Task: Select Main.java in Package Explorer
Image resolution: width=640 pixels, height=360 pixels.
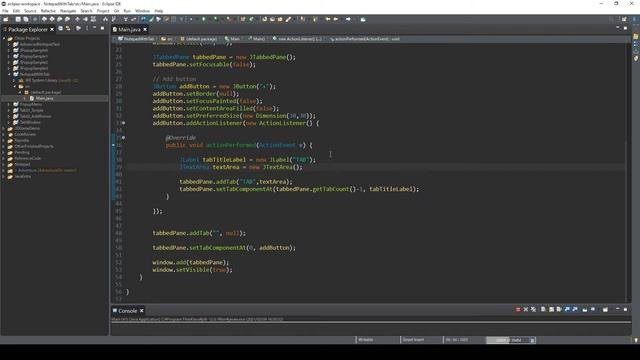Action: click(x=44, y=98)
